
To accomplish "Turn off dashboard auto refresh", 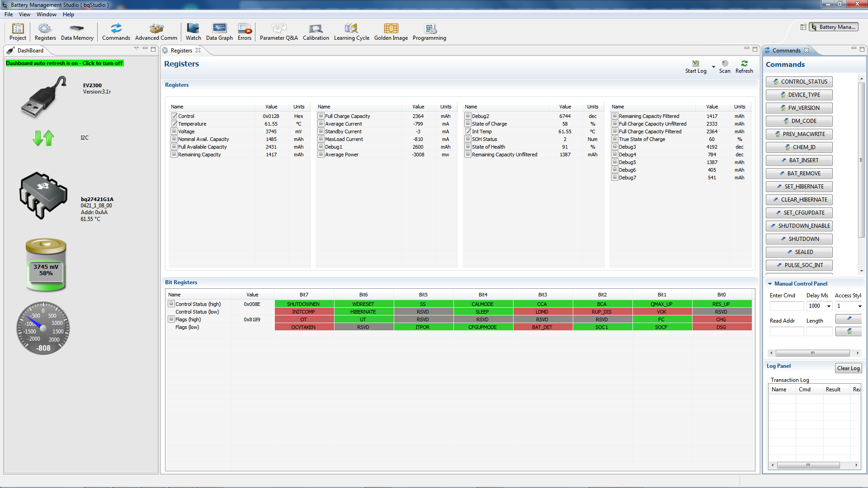I will [64, 63].
